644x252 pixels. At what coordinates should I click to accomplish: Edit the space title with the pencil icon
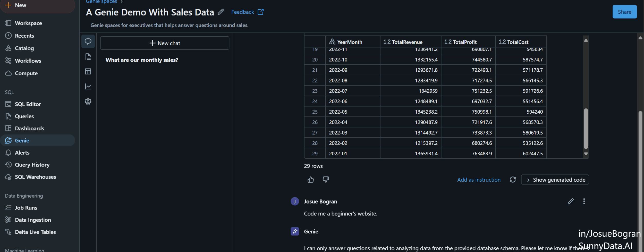221,12
